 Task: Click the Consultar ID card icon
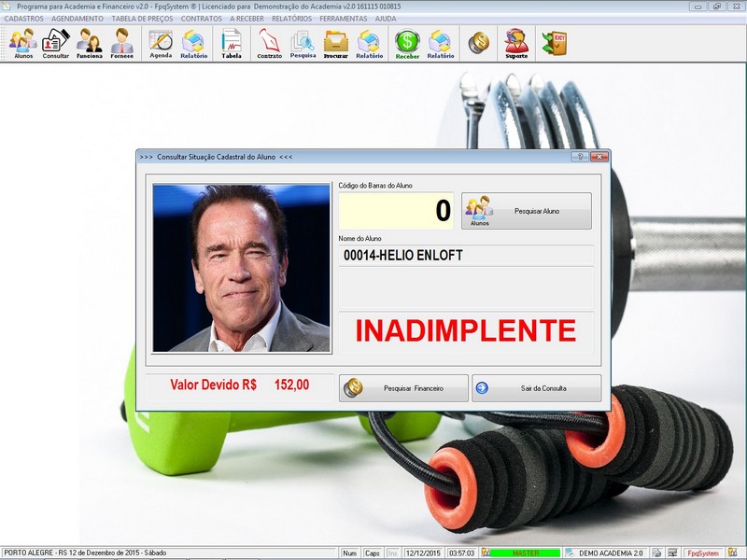pos(56,43)
